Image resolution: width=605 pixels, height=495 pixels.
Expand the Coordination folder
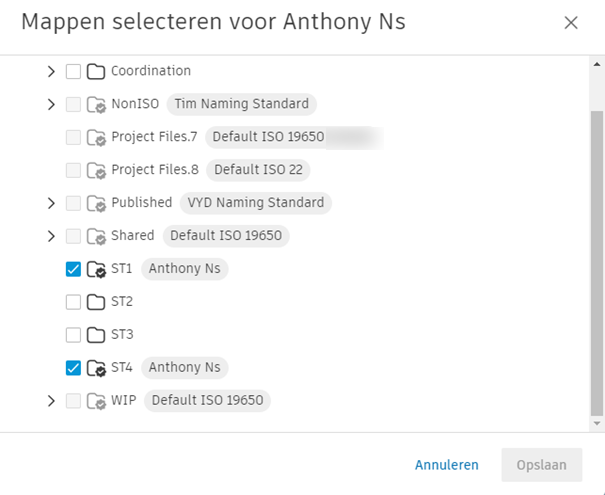click(x=51, y=71)
